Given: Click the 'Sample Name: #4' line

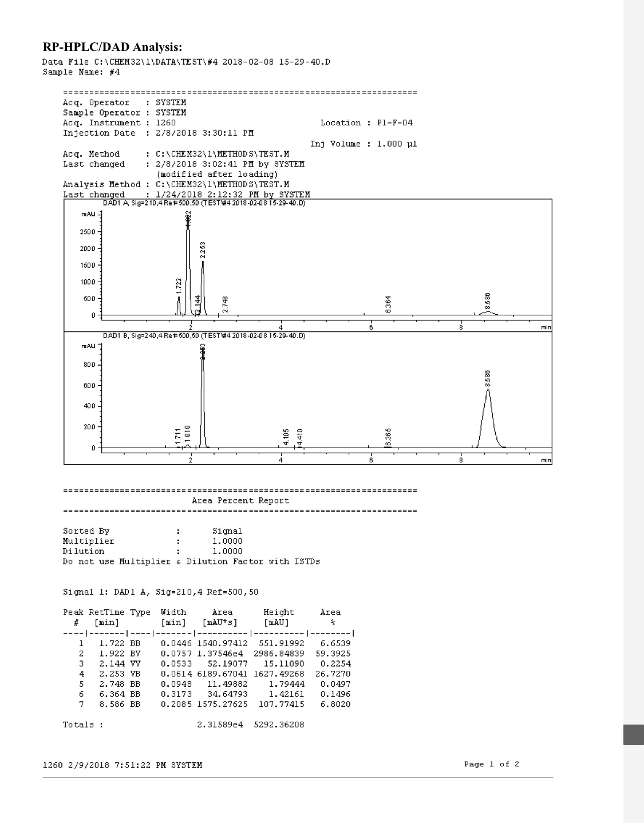Looking at the screenshot, I should coord(81,72).
